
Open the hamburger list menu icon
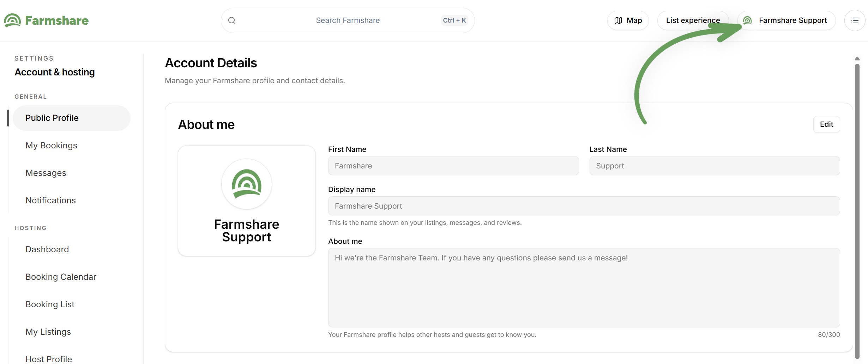click(x=855, y=20)
